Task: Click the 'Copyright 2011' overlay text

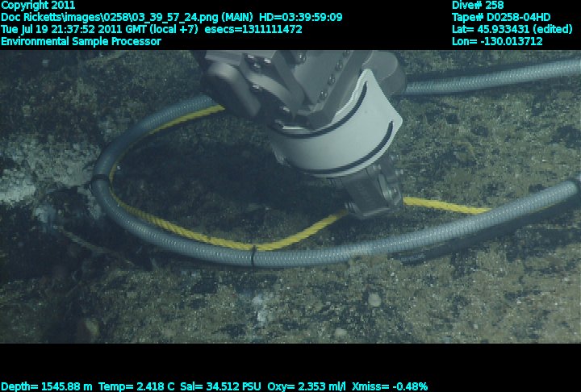Action: coord(38,6)
